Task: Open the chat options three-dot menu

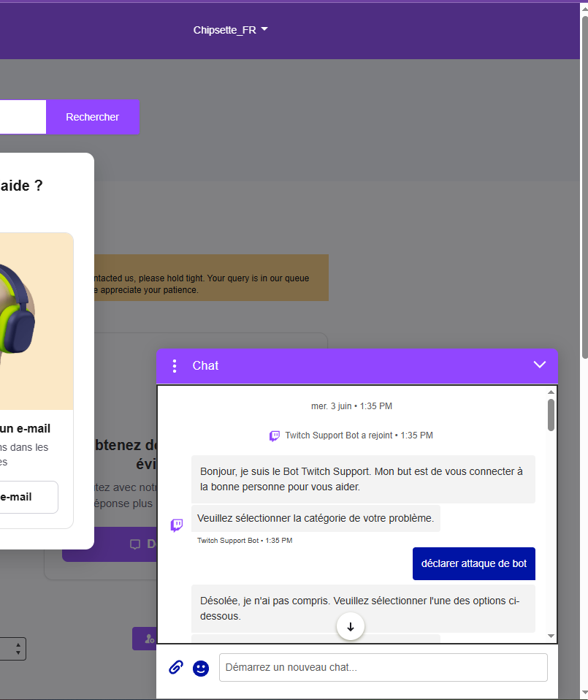Action: point(175,365)
